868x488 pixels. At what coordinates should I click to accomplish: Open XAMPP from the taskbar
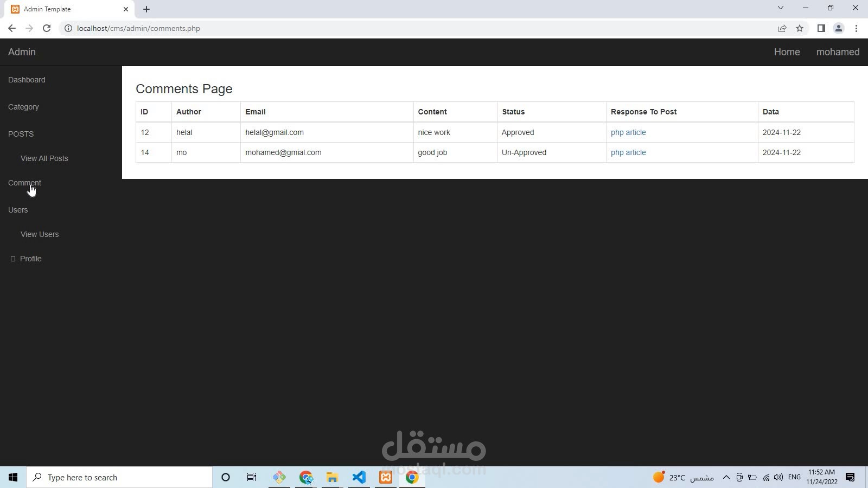(386, 477)
